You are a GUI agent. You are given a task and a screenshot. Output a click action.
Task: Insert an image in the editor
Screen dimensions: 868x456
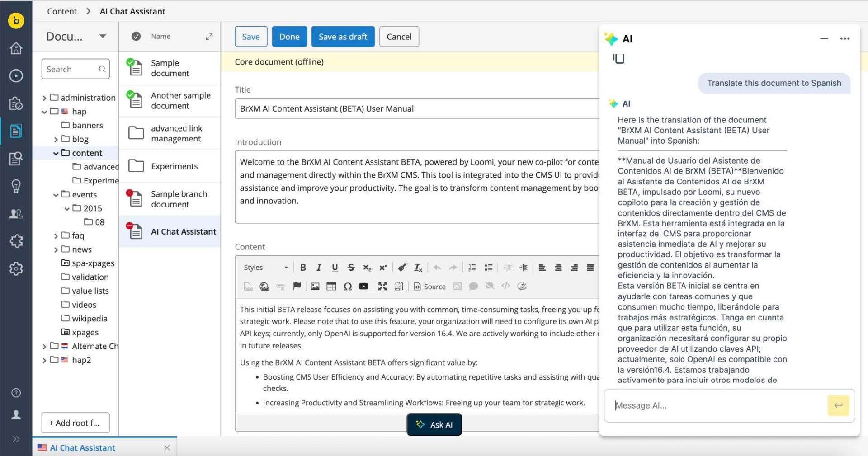pos(315,287)
